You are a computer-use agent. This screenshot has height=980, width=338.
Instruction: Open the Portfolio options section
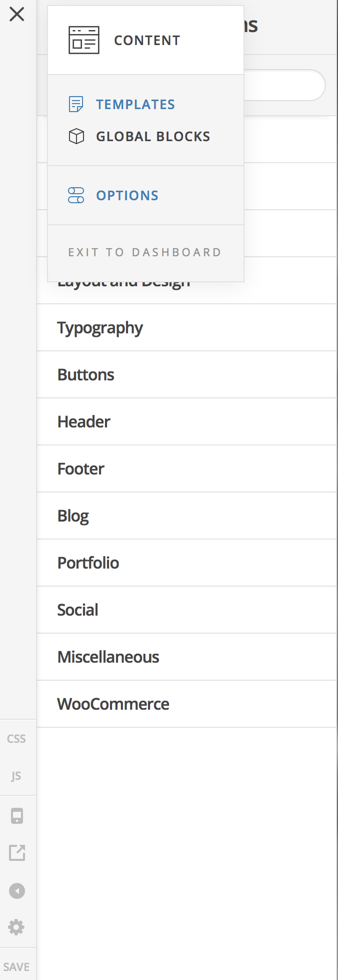tap(88, 563)
